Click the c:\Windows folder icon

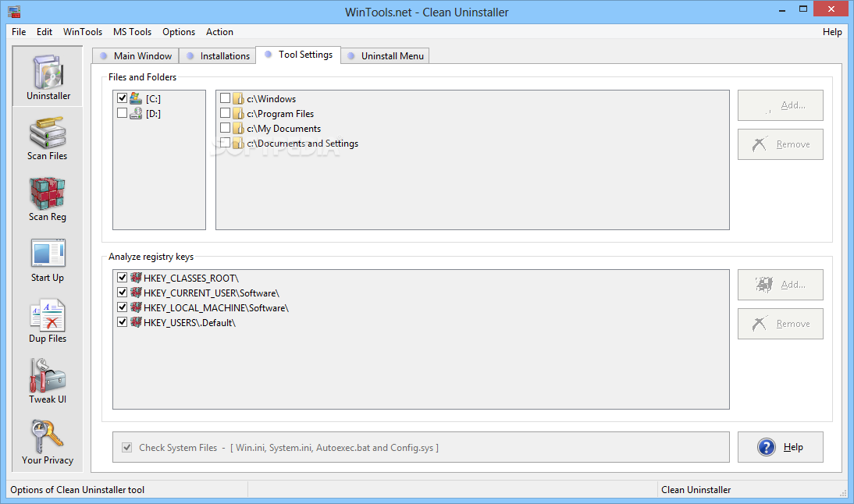point(238,98)
